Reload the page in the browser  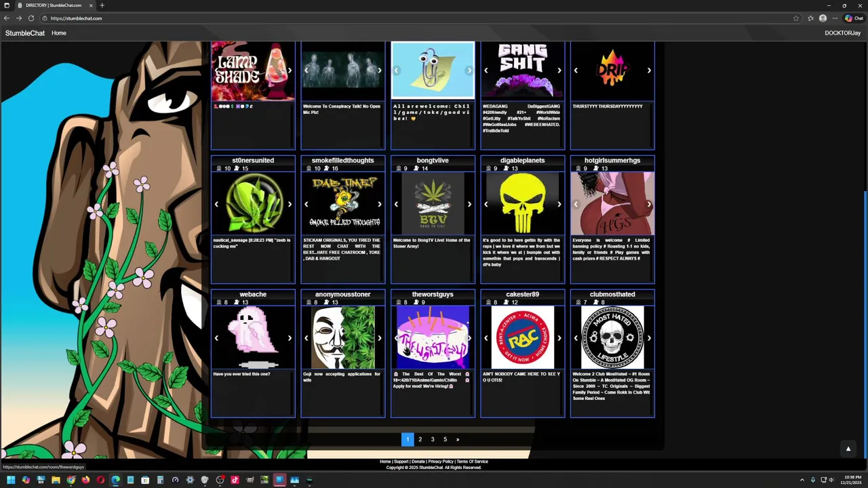point(31,18)
